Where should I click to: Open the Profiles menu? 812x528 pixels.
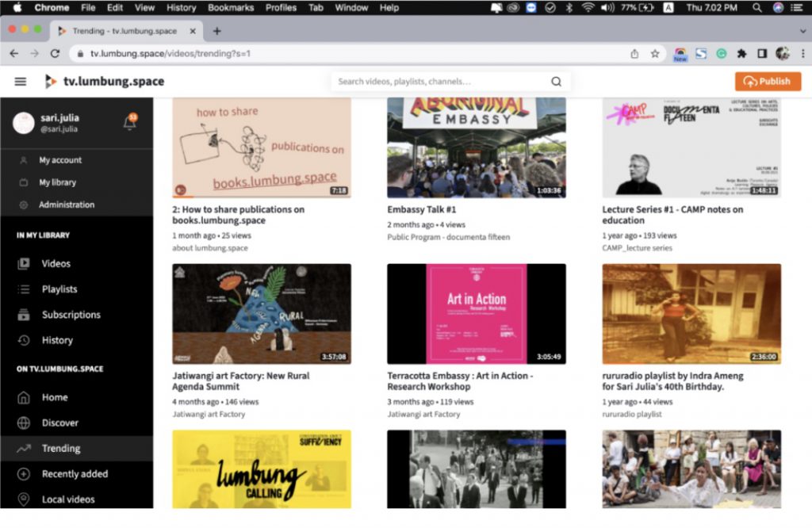pyautogui.click(x=282, y=7)
